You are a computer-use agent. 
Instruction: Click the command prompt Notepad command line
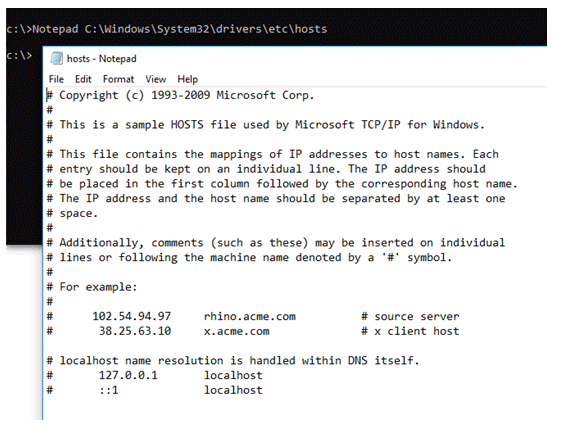click(167, 29)
